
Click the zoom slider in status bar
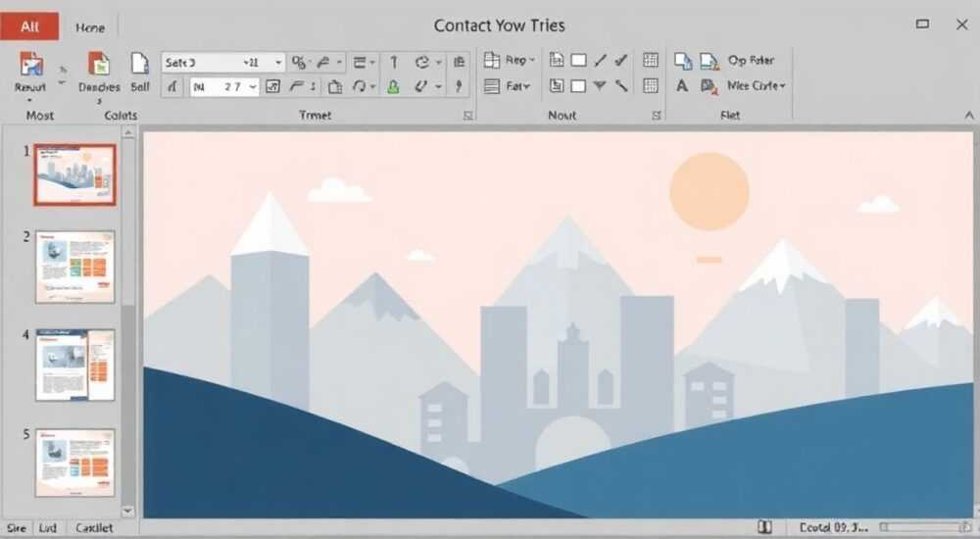[921, 527]
